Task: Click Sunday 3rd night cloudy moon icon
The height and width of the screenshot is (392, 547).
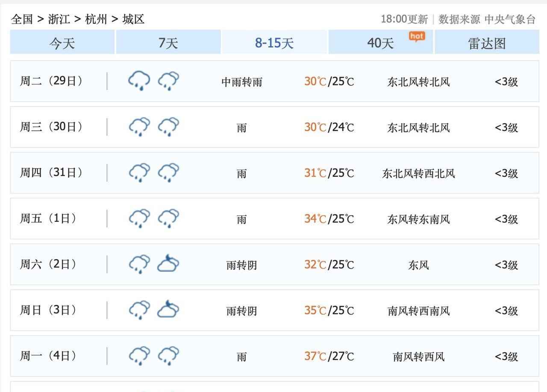Action: [168, 310]
